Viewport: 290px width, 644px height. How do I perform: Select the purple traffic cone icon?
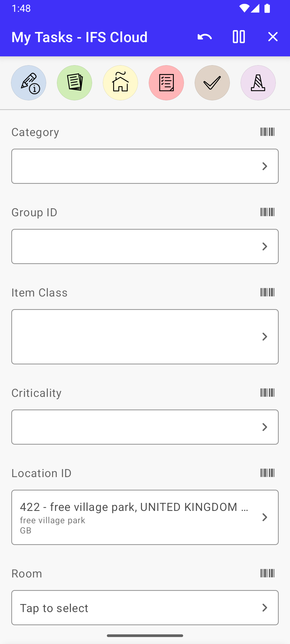(x=258, y=83)
